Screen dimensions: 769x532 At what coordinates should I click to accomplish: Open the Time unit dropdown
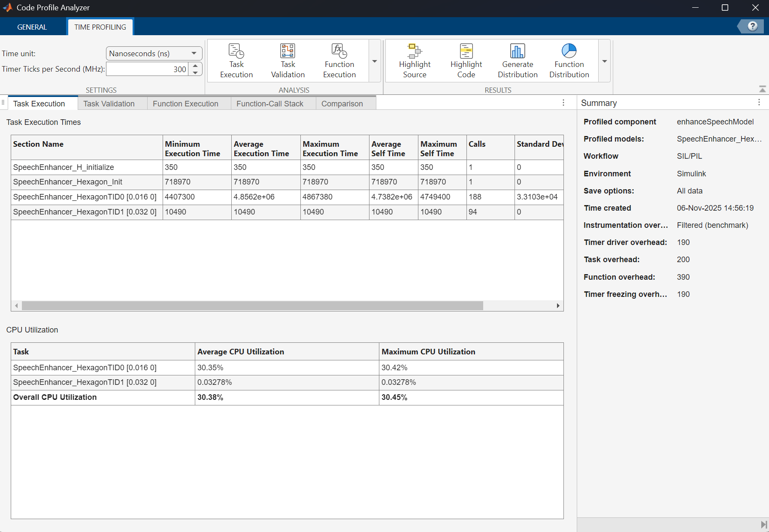click(154, 53)
